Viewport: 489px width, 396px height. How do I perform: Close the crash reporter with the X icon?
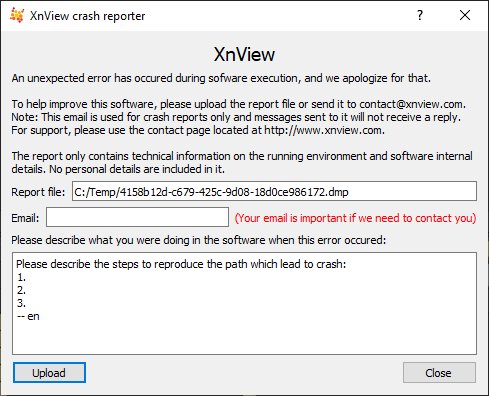click(465, 15)
